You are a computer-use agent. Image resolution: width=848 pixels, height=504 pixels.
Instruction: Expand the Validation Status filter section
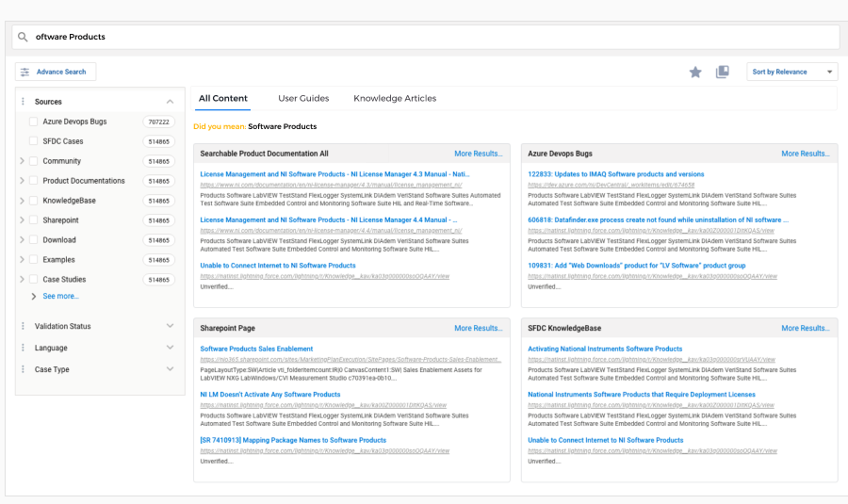[170, 326]
